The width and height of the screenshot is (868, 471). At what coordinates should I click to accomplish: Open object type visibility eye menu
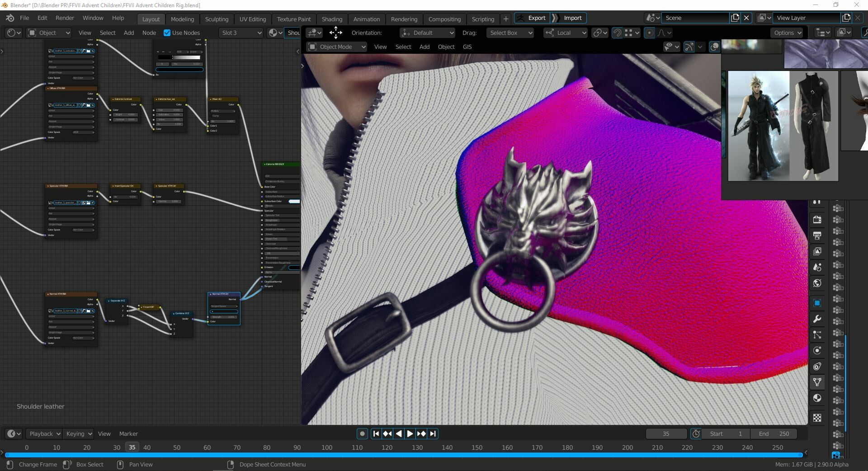[x=671, y=47]
